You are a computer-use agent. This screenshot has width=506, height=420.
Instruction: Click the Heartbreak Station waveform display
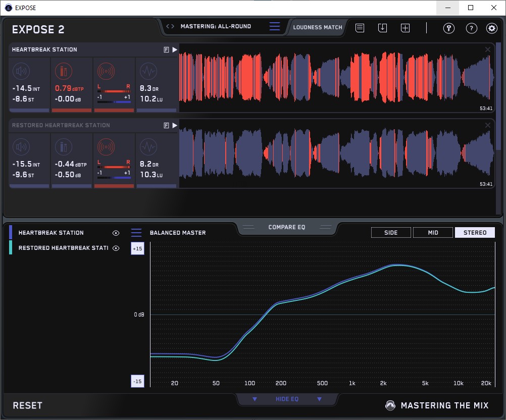337,78
